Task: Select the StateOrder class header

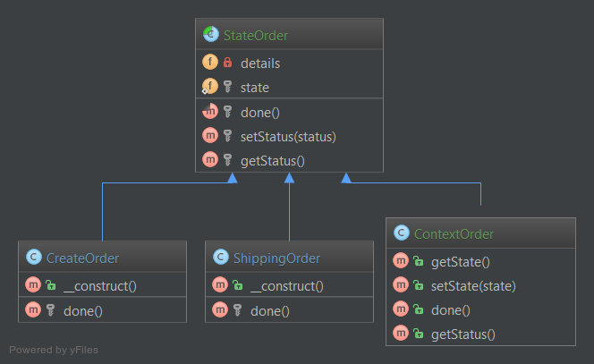Action: tap(289, 36)
